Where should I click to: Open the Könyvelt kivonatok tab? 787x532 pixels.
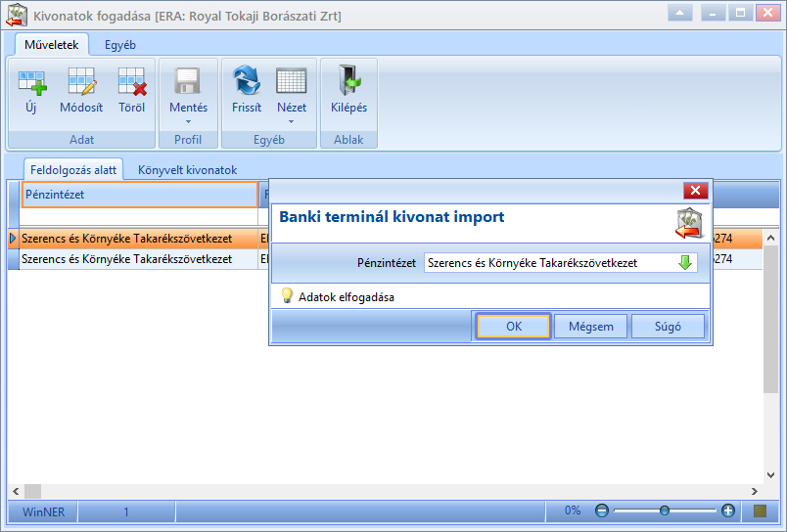(187, 170)
